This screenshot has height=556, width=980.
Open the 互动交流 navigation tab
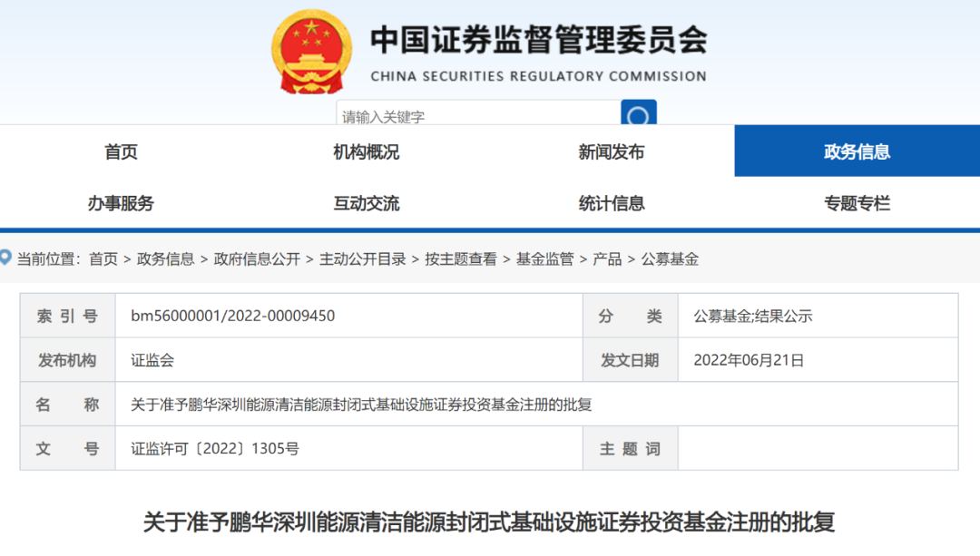(x=367, y=203)
